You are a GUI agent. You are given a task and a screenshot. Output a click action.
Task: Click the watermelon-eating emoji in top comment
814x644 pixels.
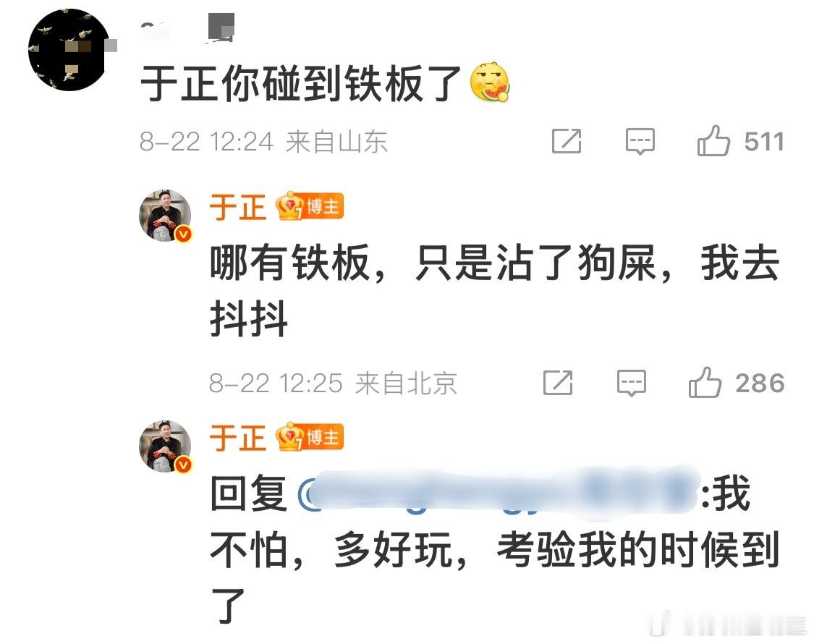490,82
